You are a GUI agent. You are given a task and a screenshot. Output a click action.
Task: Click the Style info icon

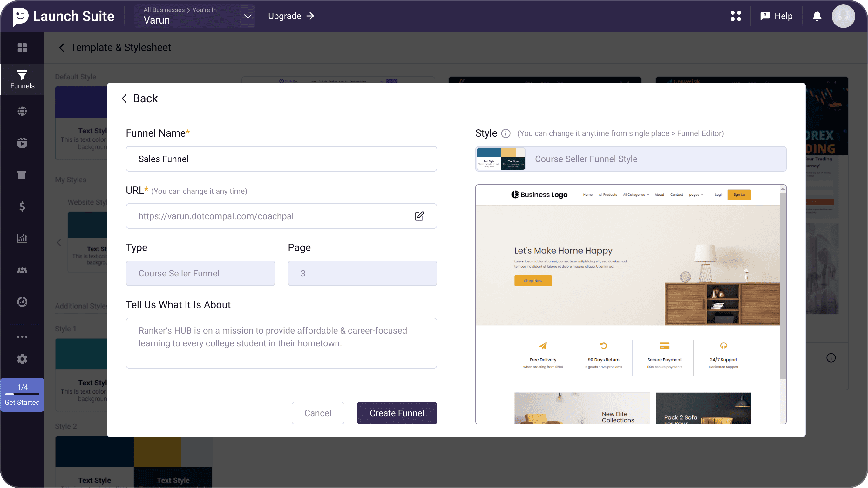click(505, 133)
